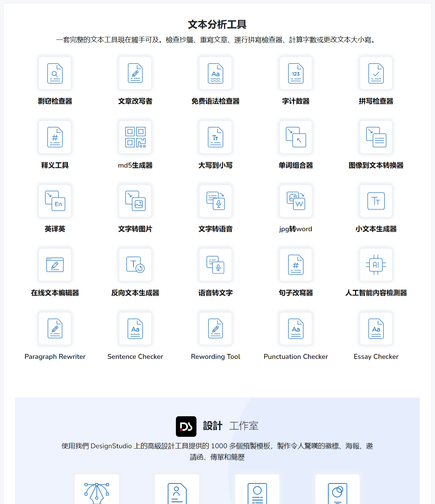This screenshot has width=435, height=504.
Task: Open the Punctuation Checker text link
Action: click(x=296, y=357)
